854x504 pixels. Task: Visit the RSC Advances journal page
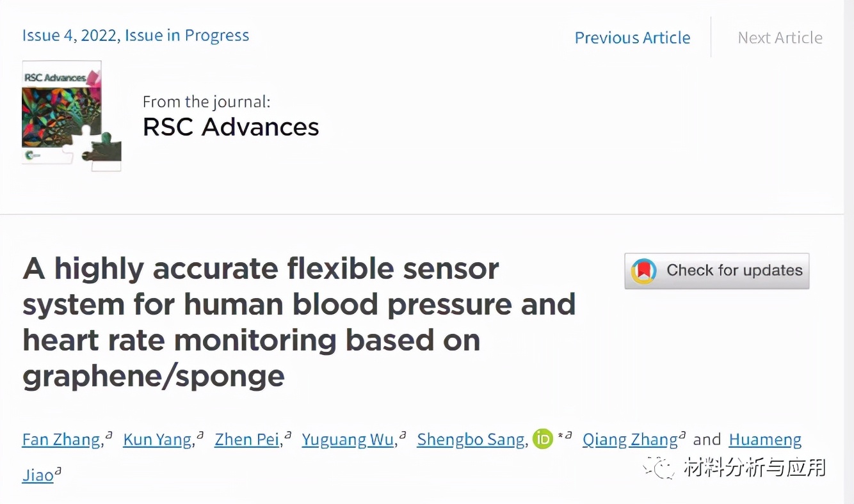pyautogui.click(x=230, y=127)
